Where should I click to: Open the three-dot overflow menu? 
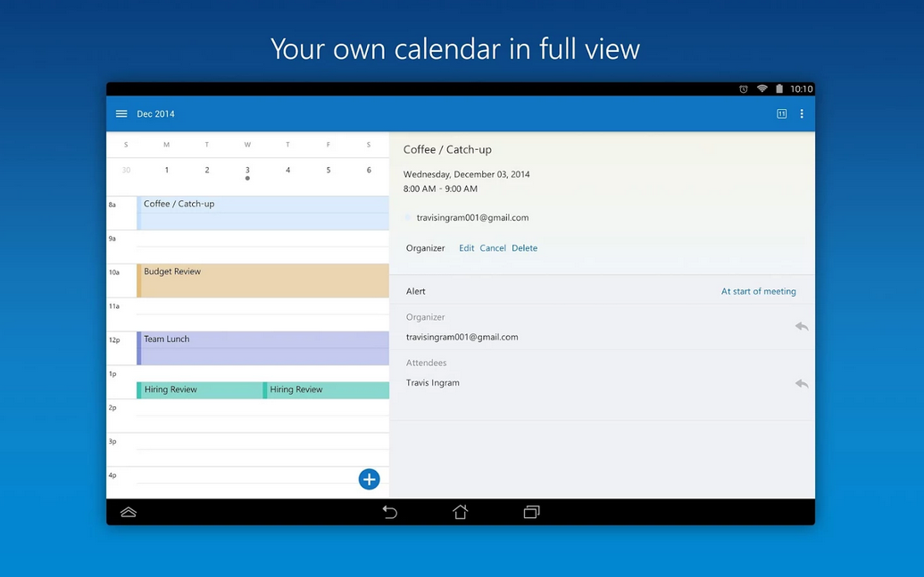click(802, 113)
